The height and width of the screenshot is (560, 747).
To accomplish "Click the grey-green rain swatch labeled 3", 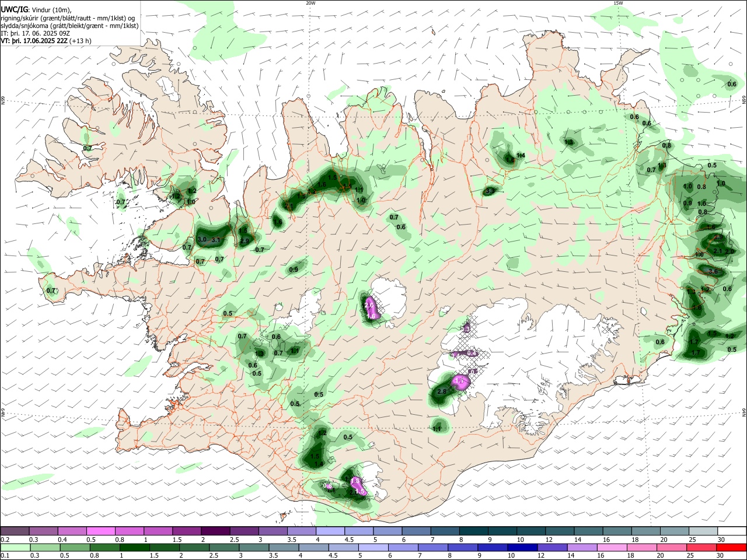I will coord(253,548).
